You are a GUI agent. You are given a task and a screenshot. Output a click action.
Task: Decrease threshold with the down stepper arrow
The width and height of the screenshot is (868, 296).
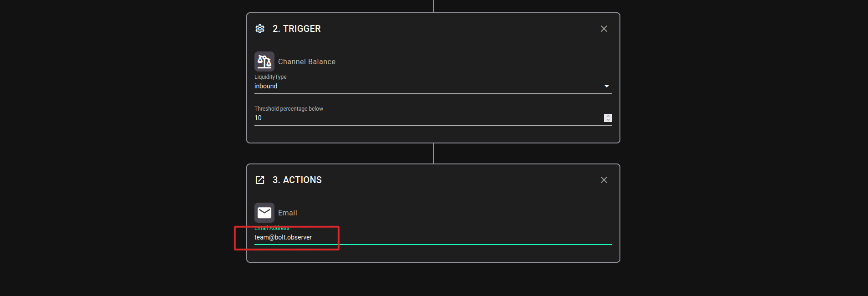coord(608,120)
